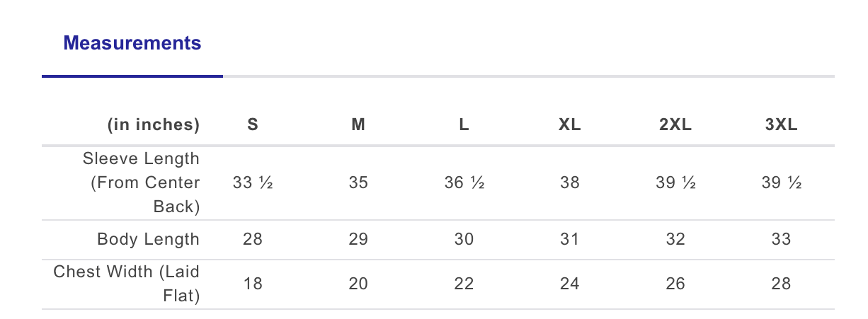Click the 2XL size column header
868x319 pixels.
[675, 125]
